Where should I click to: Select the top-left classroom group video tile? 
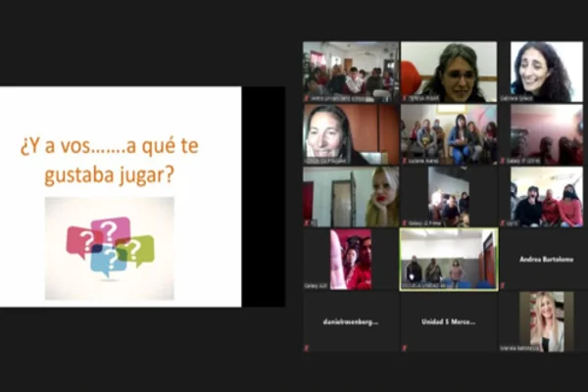coord(351,72)
